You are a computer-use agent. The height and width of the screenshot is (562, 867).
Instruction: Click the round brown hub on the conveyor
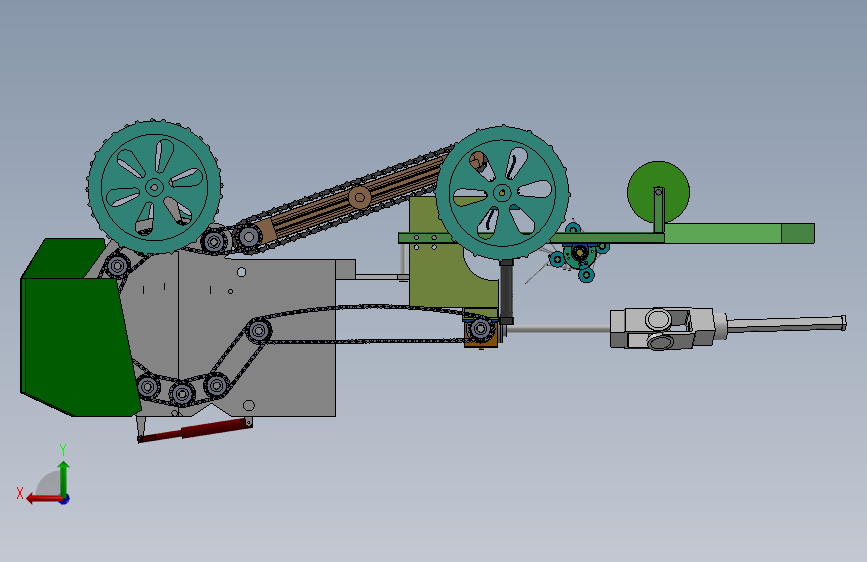point(359,197)
